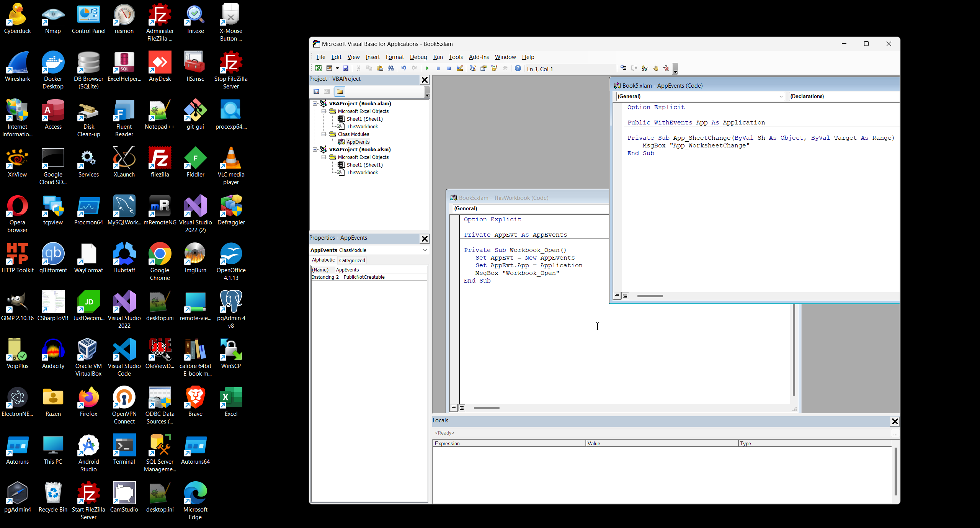Viewport: 980px width, 528px height.
Task: Toggle Folders view in Project pane
Action: [x=340, y=92]
